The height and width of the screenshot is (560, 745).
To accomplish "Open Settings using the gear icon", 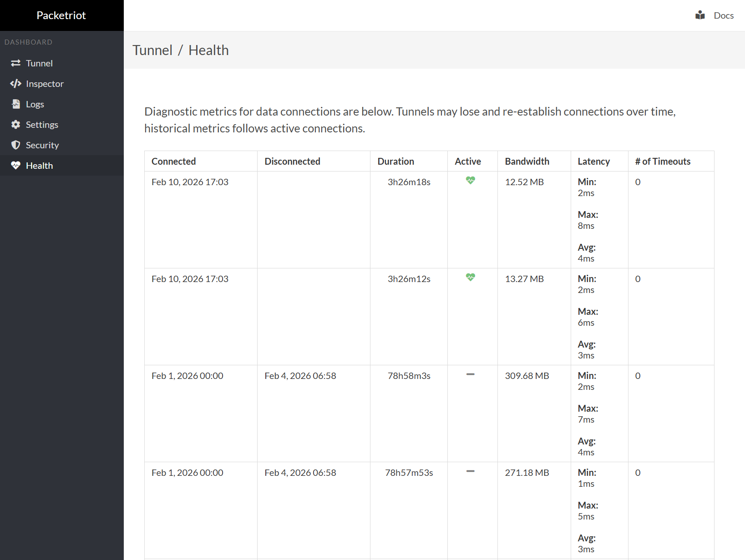I will [15, 125].
